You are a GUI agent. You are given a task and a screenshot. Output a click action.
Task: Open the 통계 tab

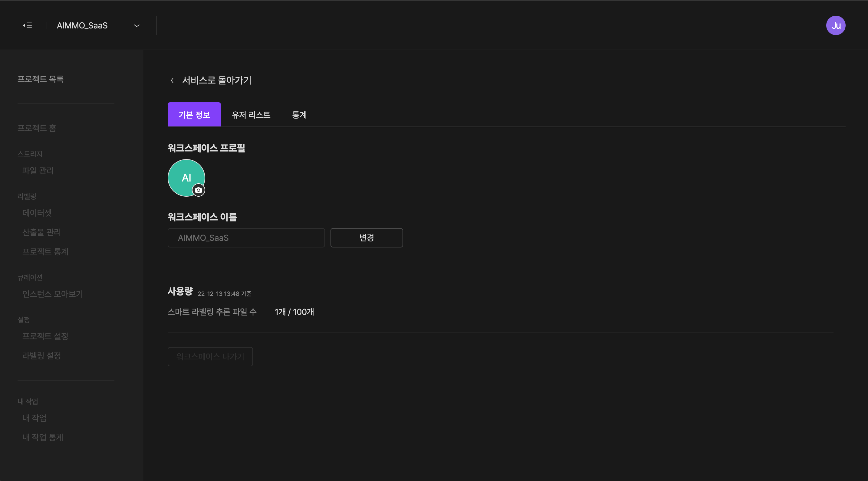299,115
